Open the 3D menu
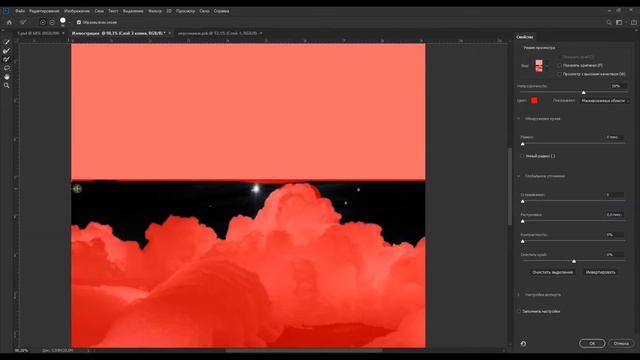640x360 pixels. tap(169, 11)
